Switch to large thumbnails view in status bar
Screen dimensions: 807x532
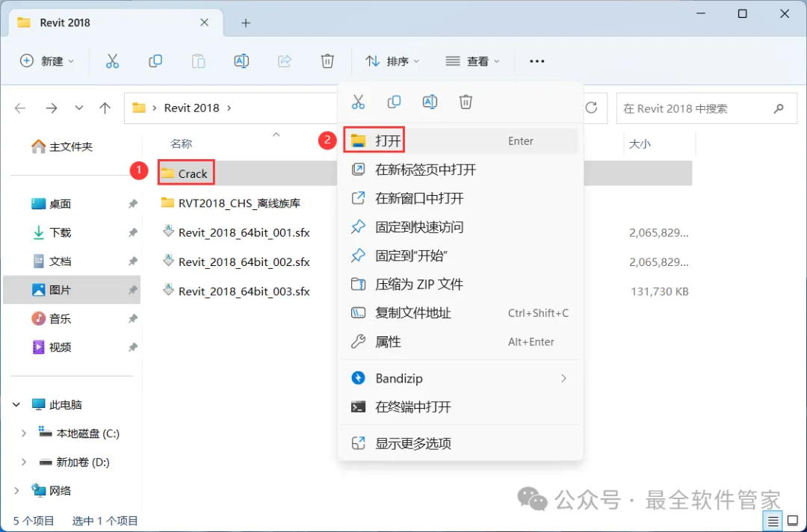coord(793,522)
